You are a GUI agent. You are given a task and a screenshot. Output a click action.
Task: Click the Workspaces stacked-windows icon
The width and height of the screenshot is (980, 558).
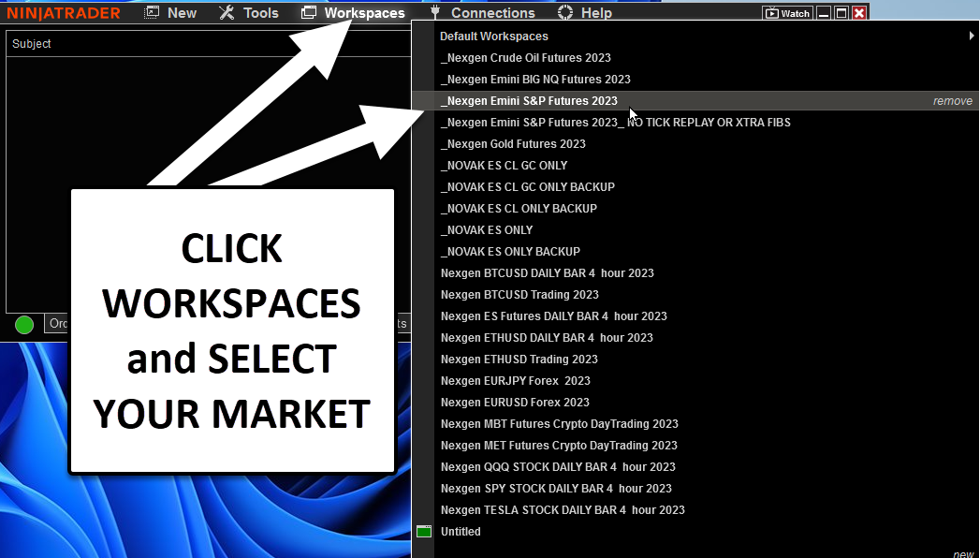click(x=309, y=13)
